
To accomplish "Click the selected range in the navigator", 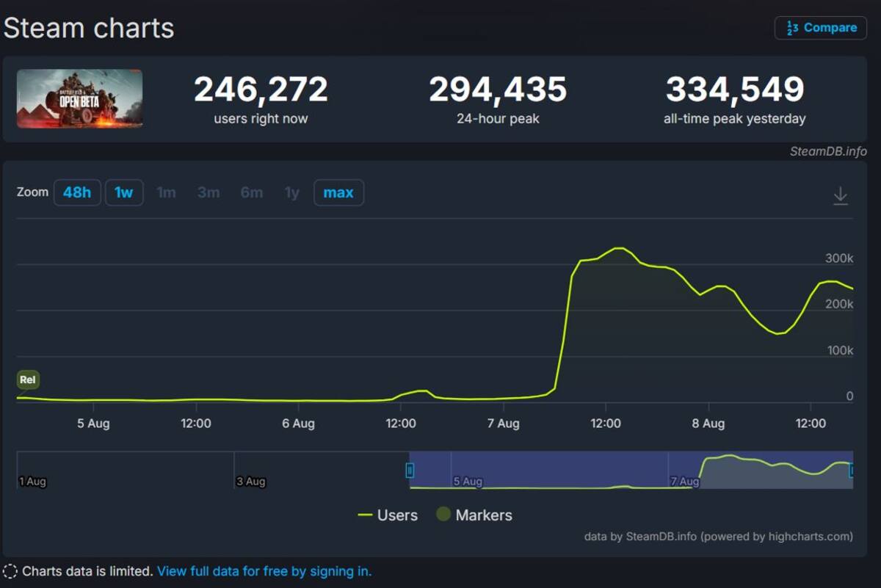I will click(631, 470).
